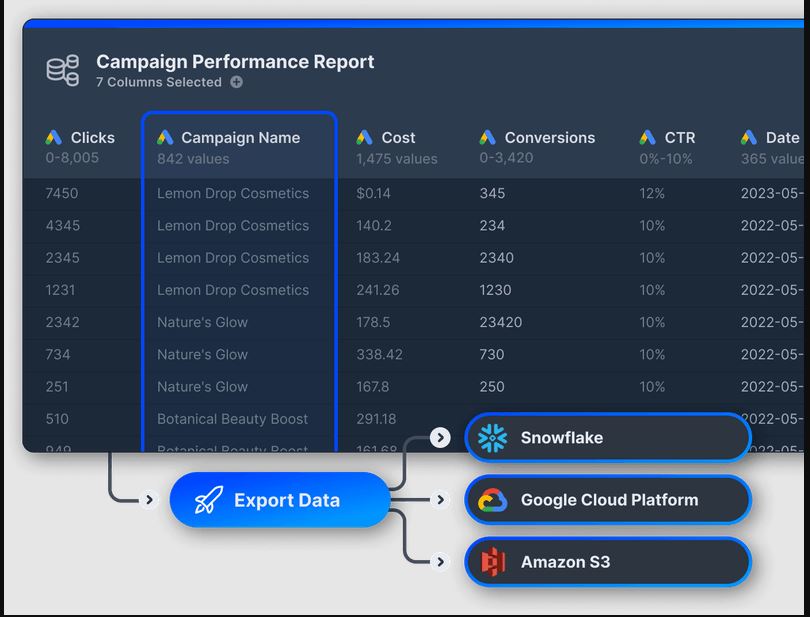Click the Google Ads icon beside CTR
Viewport: 810px width, 617px height.
coord(647,137)
